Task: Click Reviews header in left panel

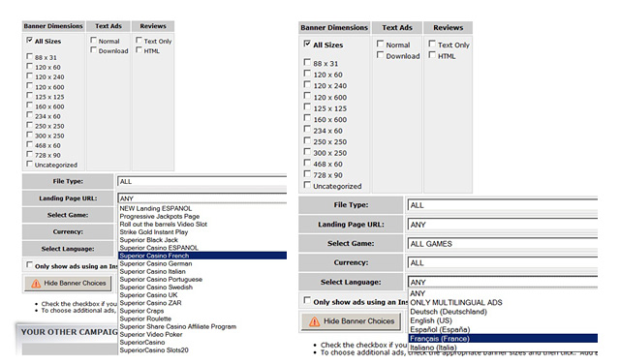Action: [153, 26]
